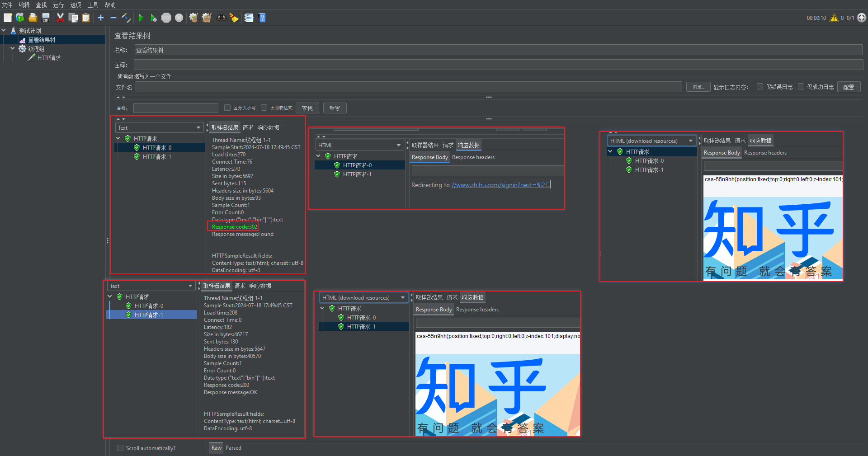This screenshot has width=868, height=456.
Task: Open Response headers tab above zhihu redirect link
Action: click(473, 157)
